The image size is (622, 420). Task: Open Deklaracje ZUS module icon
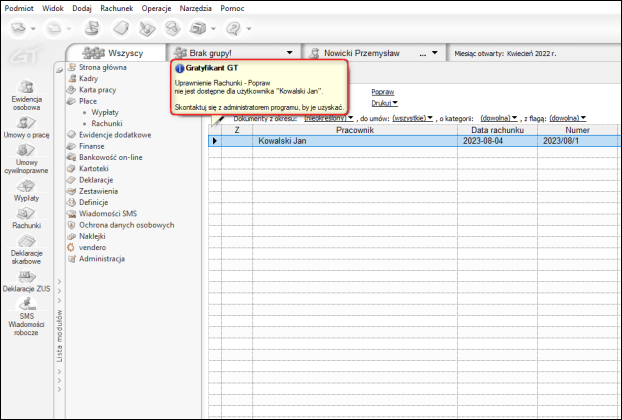pyautogui.click(x=26, y=281)
